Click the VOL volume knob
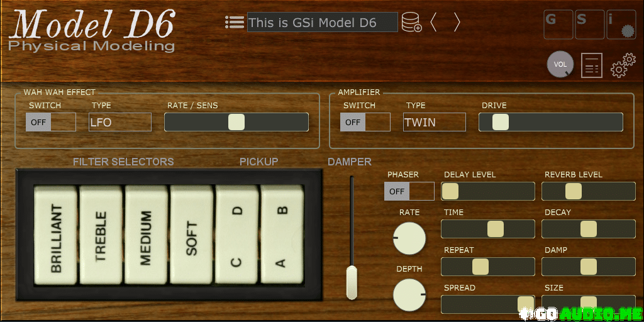Screen dimensions: 644x322 [x=560, y=65]
